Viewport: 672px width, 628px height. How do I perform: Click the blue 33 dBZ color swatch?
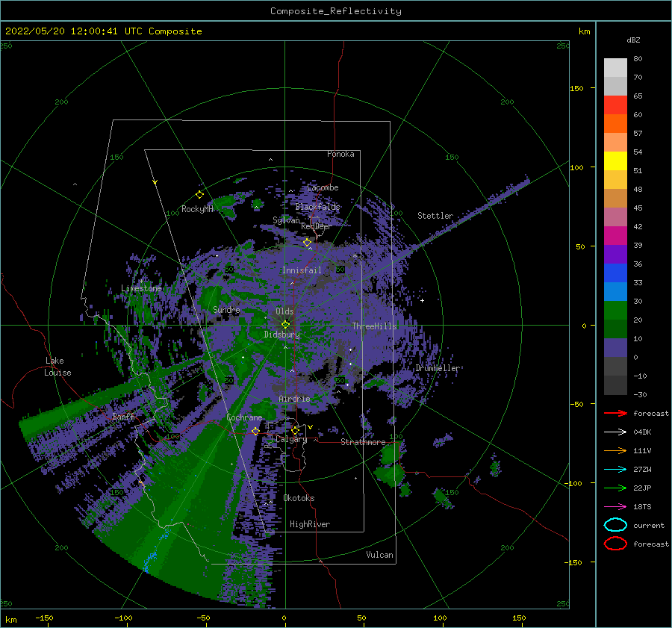coord(615,273)
